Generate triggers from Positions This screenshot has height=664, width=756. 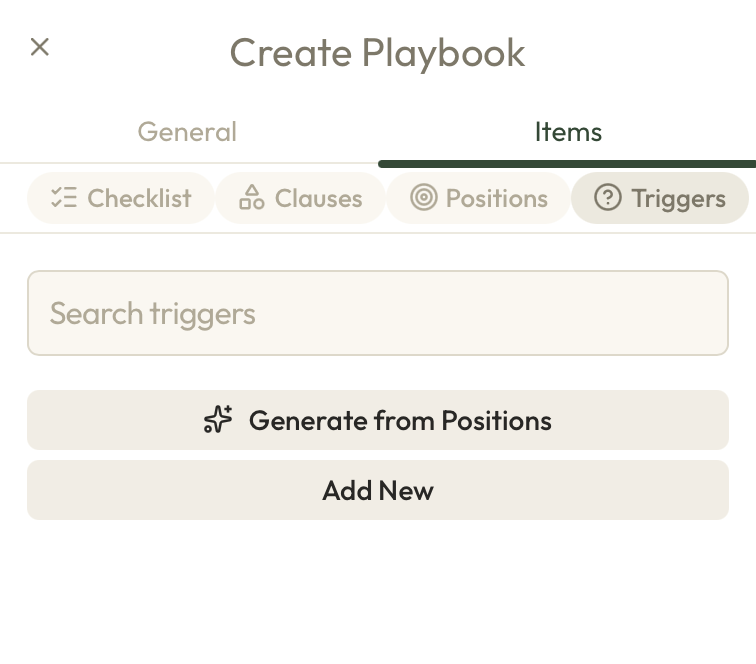click(378, 420)
